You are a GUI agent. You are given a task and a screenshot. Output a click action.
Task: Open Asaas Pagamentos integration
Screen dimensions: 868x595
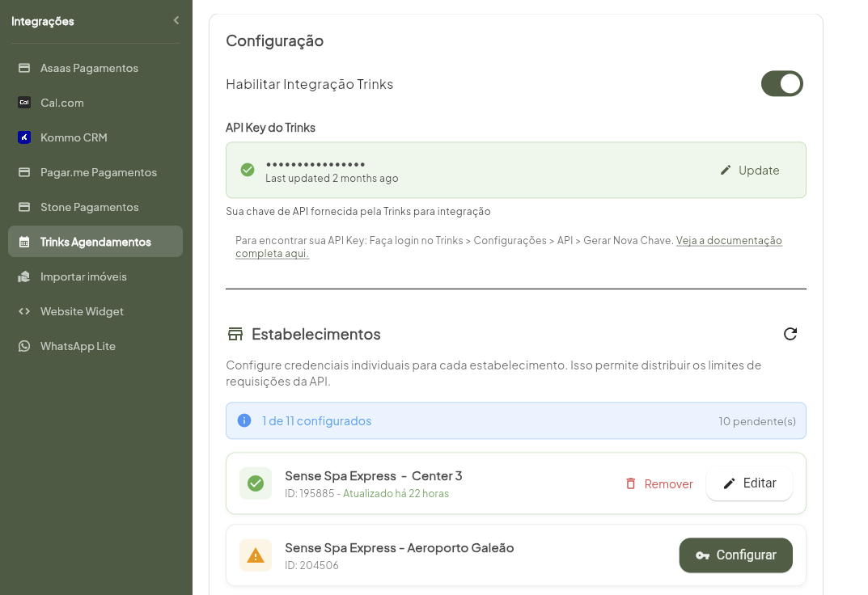click(x=89, y=68)
